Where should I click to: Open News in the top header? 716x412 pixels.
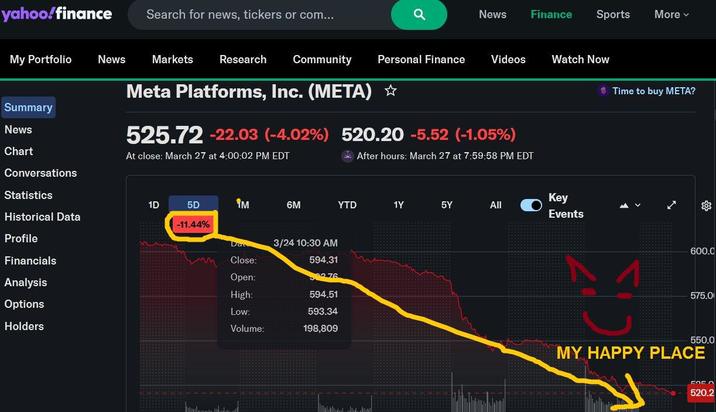point(492,15)
